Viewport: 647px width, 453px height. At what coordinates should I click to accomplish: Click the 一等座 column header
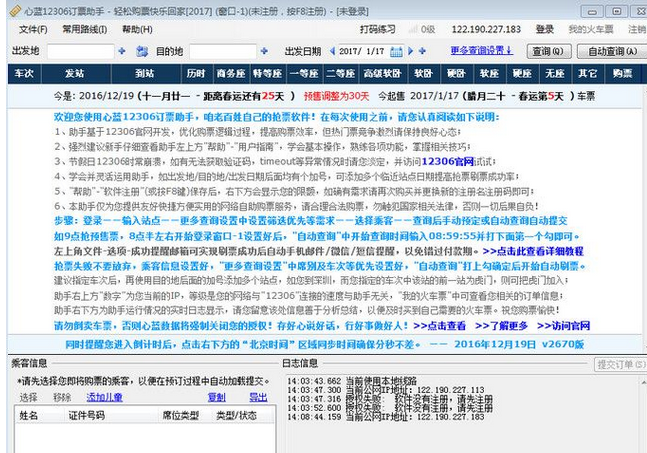click(305, 74)
